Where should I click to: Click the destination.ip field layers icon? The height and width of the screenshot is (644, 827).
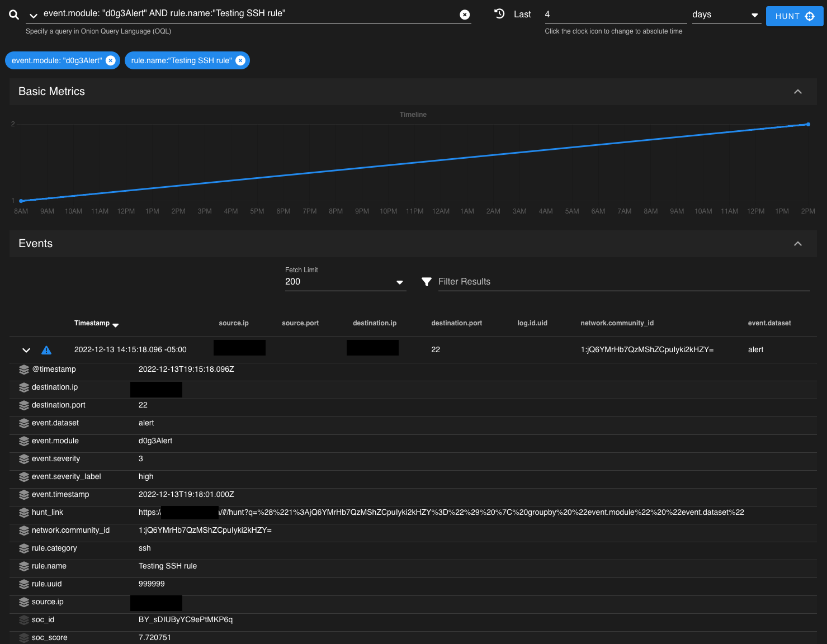point(24,387)
